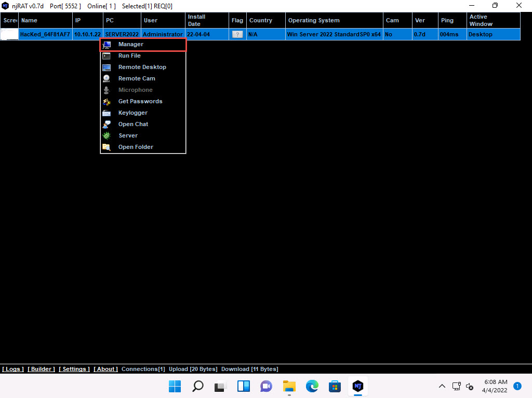532x398 pixels.
Task: Click the About link in the status bar
Action: tap(106, 369)
